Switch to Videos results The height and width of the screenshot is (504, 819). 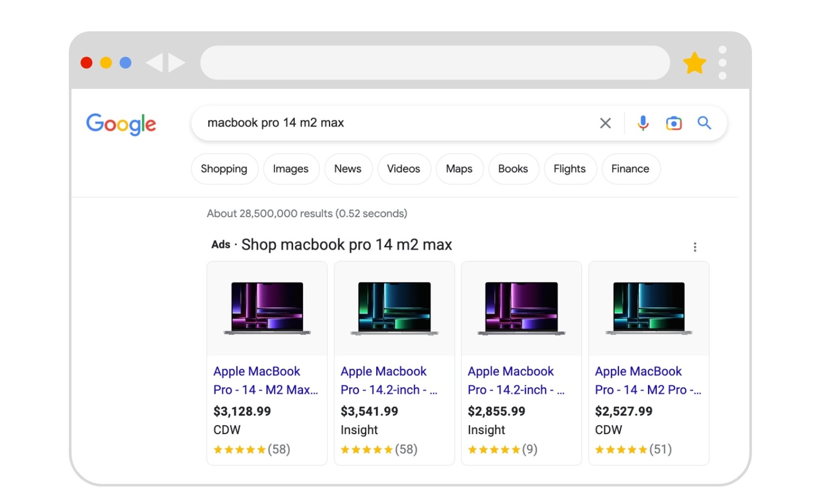click(404, 169)
